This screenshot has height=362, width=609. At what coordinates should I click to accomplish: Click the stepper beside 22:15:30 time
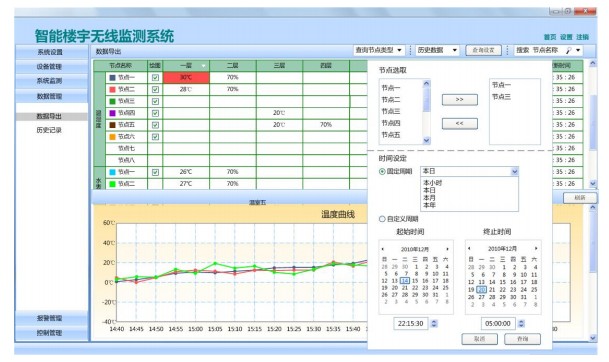pos(434,323)
